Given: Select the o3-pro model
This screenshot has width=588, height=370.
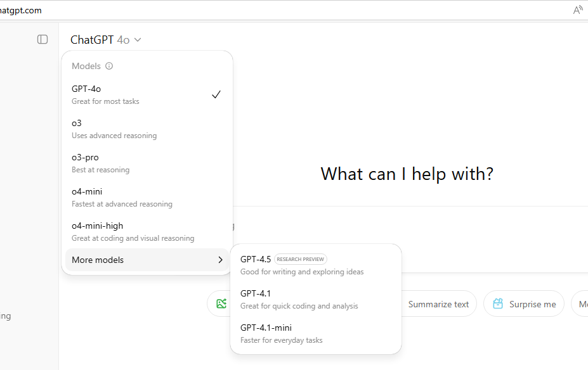Looking at the screenshot, I should coord(147,163).
